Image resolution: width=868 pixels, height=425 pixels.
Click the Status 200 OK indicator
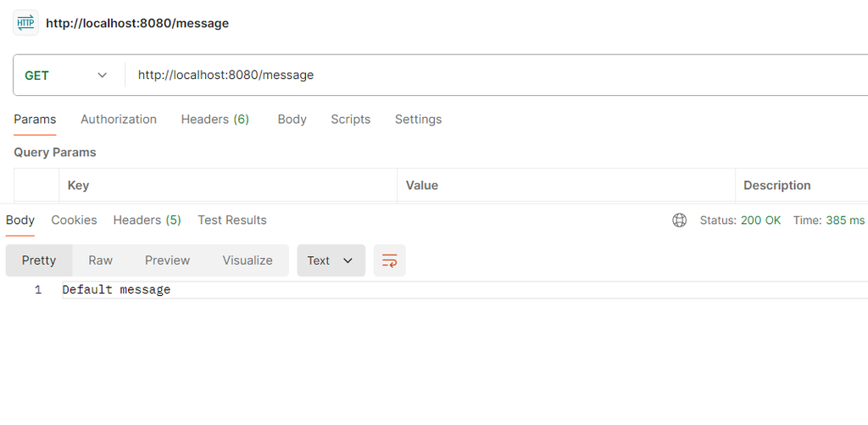pos(740,220)
